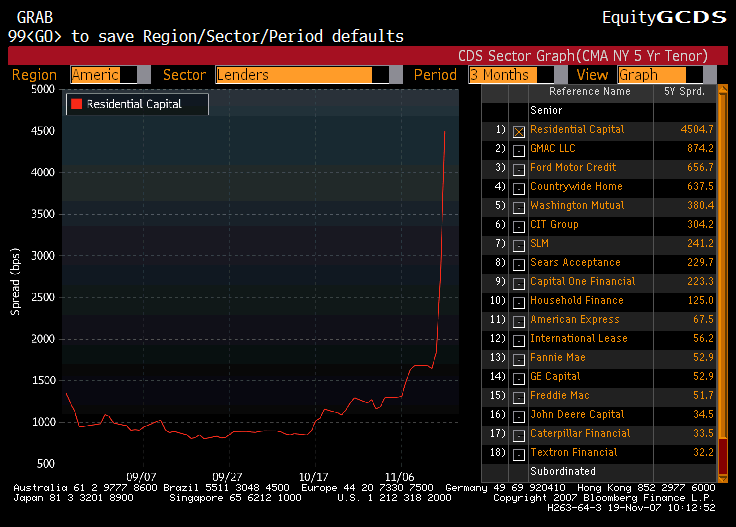Open International Lease reference name
This screenshot has height=527, width=736.
pyautogui.click(x=578, y=338)
